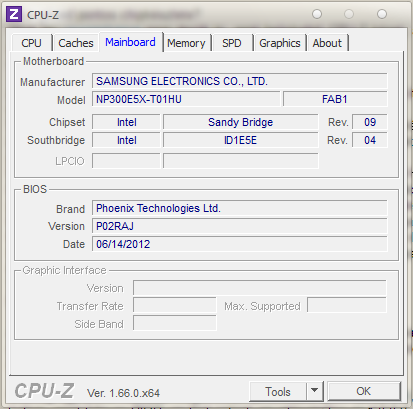Screen dimensions: 413x409
Task: Click the southbridge Rev. value 04
Action: (370, 140)
